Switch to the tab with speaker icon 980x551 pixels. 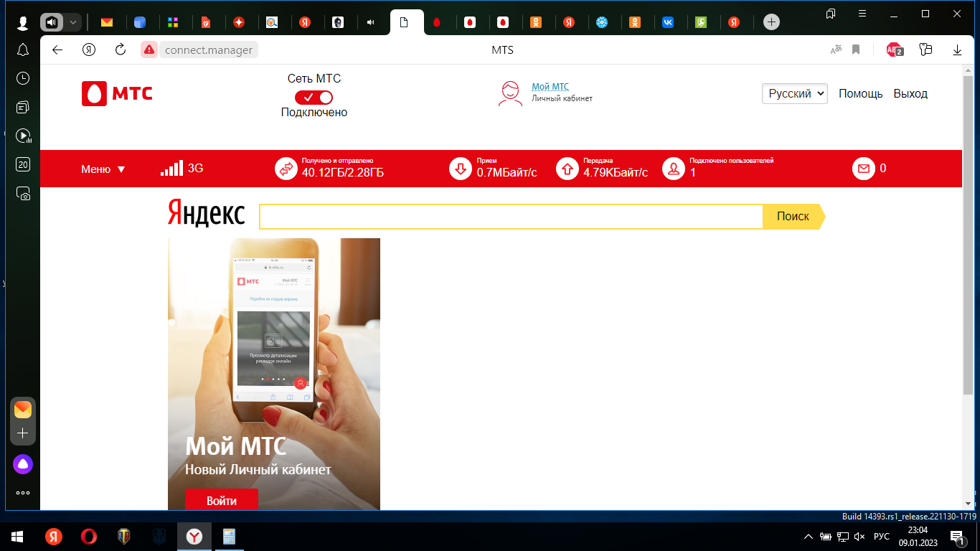[x=371, y=22]
